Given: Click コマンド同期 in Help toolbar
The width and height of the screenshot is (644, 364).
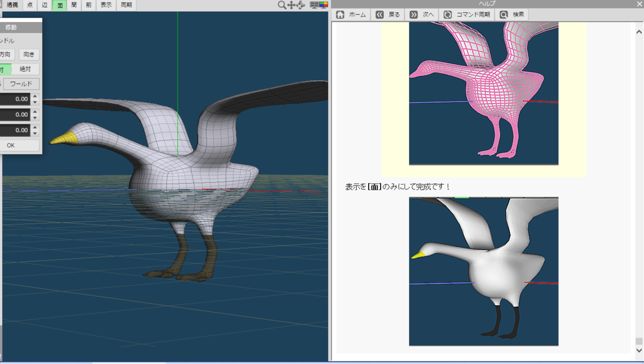Looking at the screenshot, I should [x=467, y=15].
